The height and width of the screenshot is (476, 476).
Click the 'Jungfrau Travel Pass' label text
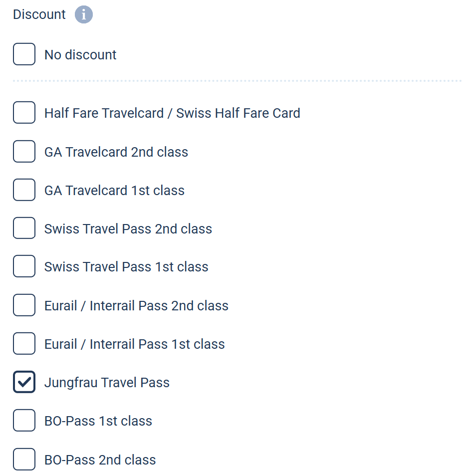107,383
